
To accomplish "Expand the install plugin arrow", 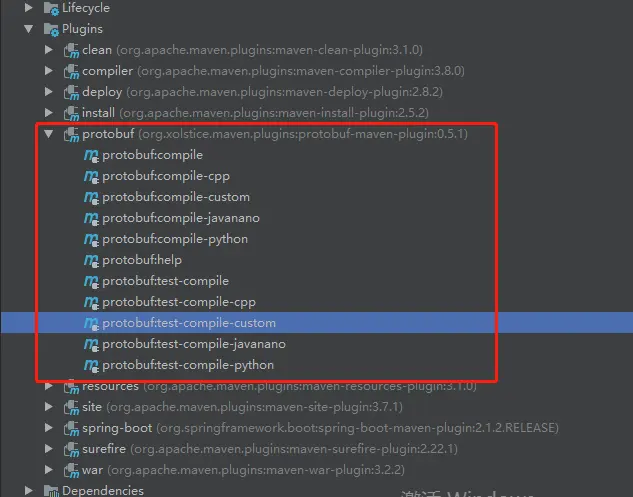I will coord(49,113).
